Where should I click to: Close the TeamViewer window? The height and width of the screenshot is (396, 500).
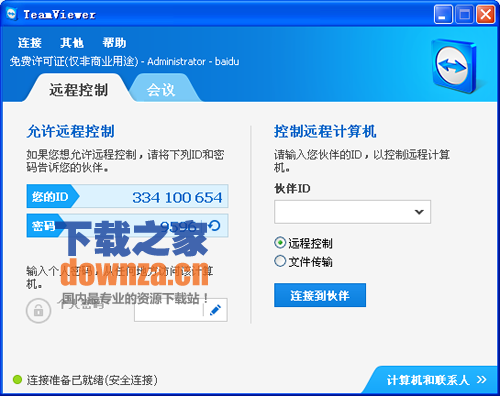[x=485, y=14]
